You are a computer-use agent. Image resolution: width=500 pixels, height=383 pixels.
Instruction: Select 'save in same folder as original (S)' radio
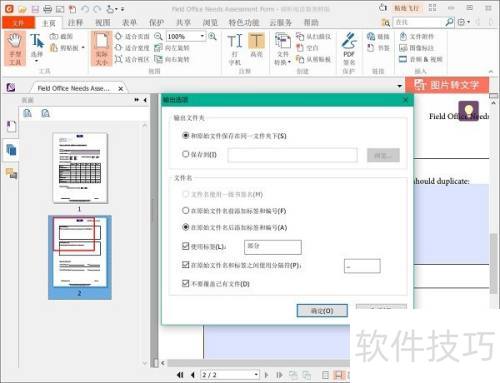coord(186,136)
